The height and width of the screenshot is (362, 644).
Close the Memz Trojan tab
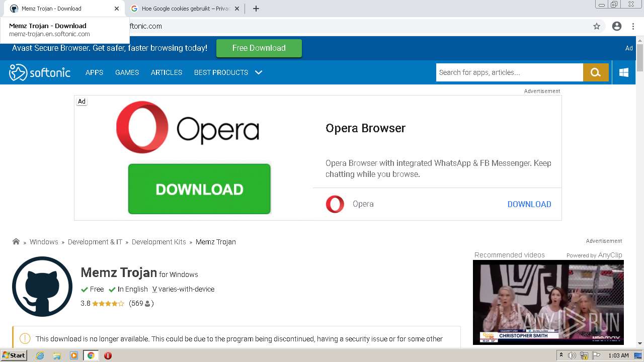[117, 9]
